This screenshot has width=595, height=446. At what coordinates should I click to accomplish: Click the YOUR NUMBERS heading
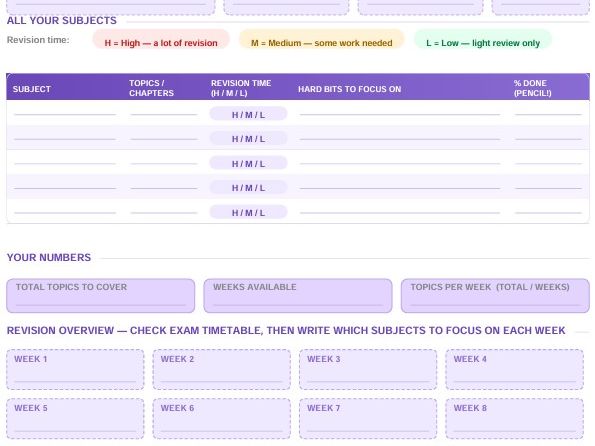pyautogui.click(x=49, y=257)
